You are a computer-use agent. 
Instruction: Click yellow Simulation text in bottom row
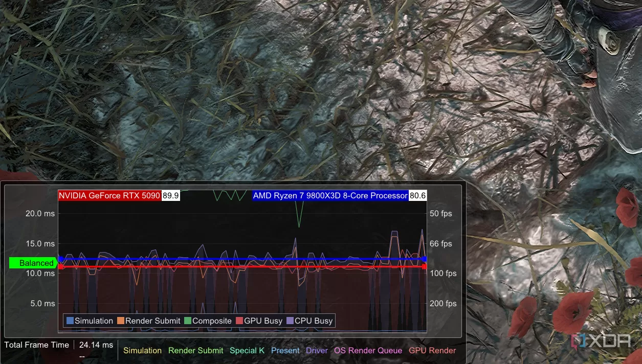142,350
